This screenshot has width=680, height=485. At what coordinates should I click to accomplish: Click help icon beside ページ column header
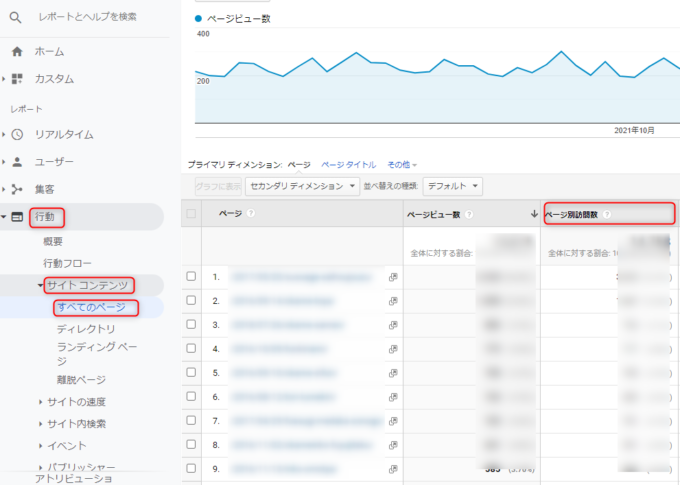(x=251, y=213)
